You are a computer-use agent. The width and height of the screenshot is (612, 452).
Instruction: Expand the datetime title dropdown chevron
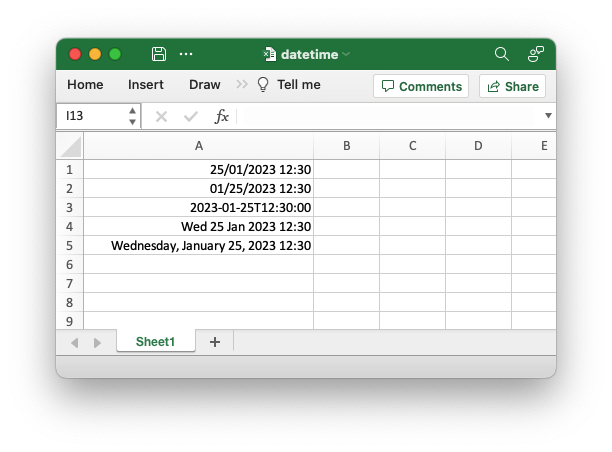tap(346, 54)
